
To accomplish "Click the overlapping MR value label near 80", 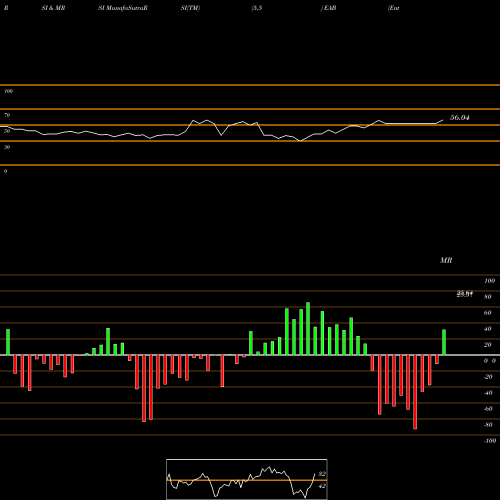I will (465, 294).
